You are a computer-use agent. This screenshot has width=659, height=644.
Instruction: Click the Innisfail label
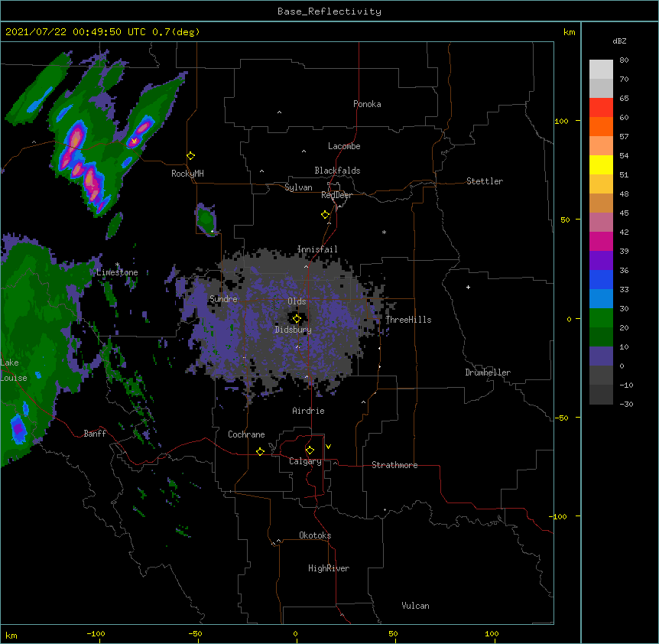[317, 249]
